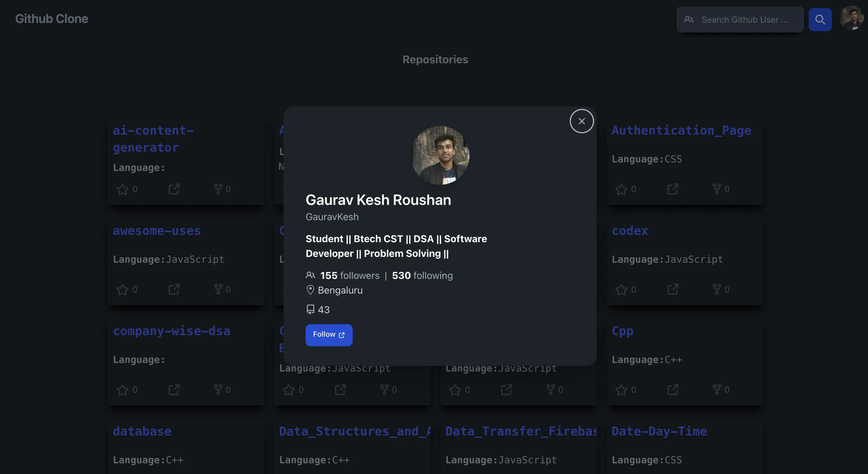Close the user profile modal
The height and width of the screenshot is (474, 868).
(x=582, y=121)
